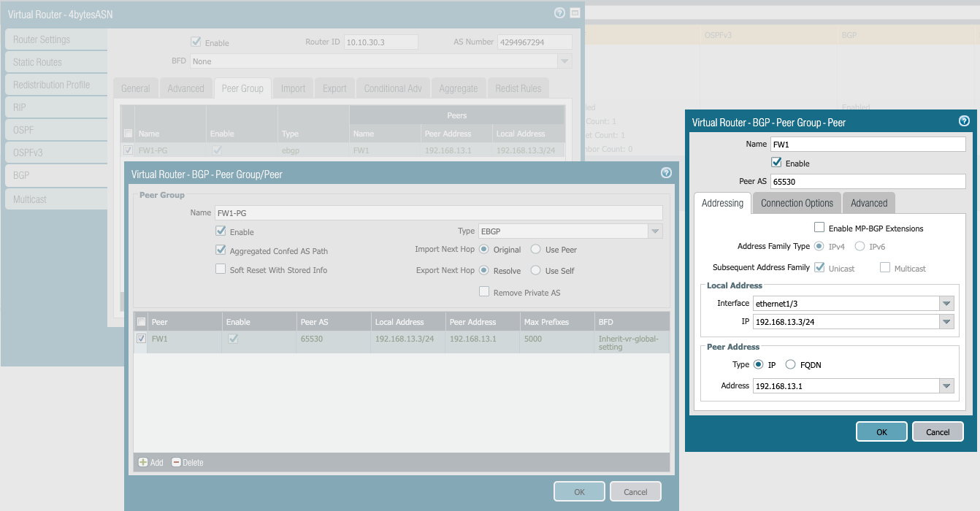Image resolution: width=980 pixels, height=511 pixels.
Task: Open the Local Address IP dropdown
Action: pos(946,321)
